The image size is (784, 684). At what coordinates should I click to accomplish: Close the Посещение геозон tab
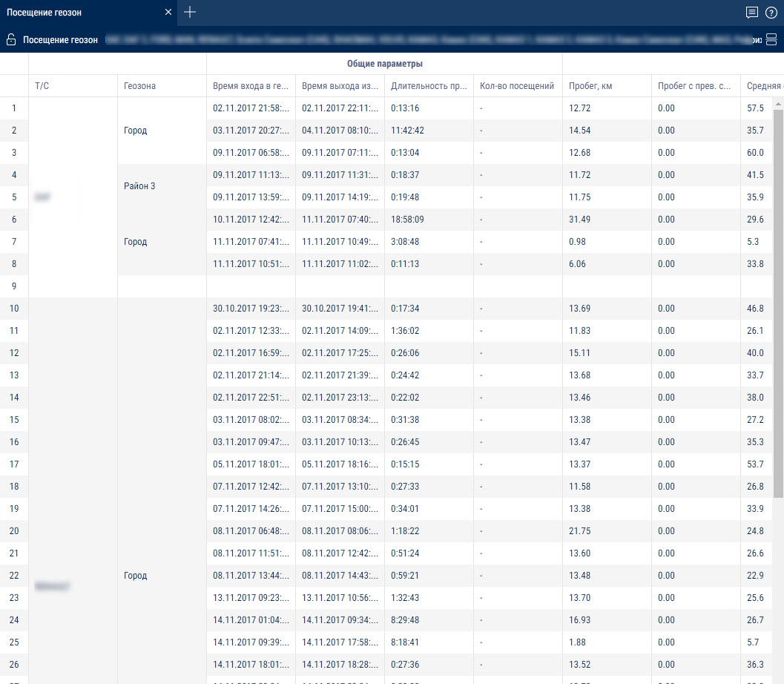point(168,12)
